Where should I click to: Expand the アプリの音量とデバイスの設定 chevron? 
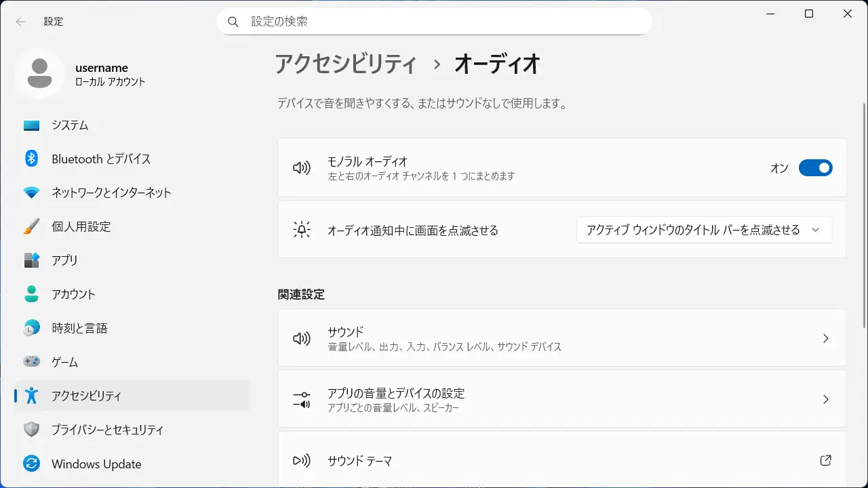[x=825, y=399]
